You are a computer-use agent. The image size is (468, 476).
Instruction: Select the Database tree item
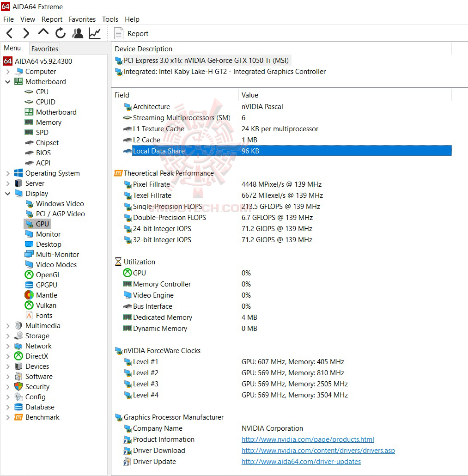(x=35, y=407)
